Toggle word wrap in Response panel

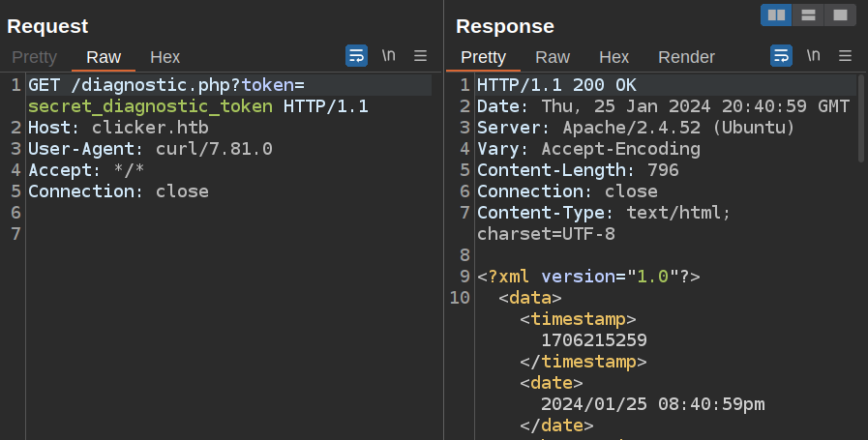[x=781, y=56]
